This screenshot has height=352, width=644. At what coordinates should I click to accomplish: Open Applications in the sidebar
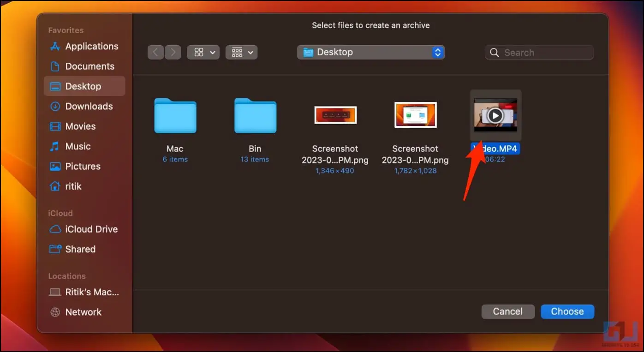[84, 46]
